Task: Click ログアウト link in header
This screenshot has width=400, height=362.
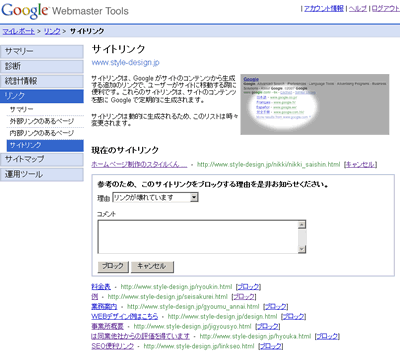Action: (x=386, y=9)
